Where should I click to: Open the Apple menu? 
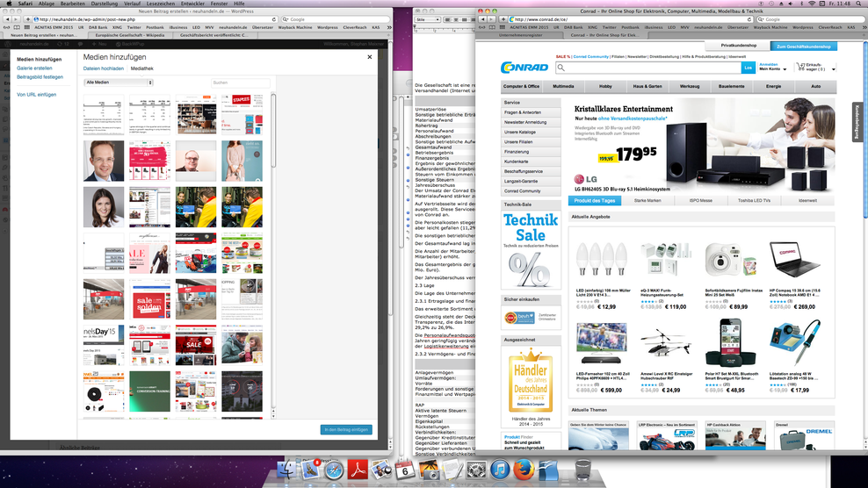coord(9,4)
